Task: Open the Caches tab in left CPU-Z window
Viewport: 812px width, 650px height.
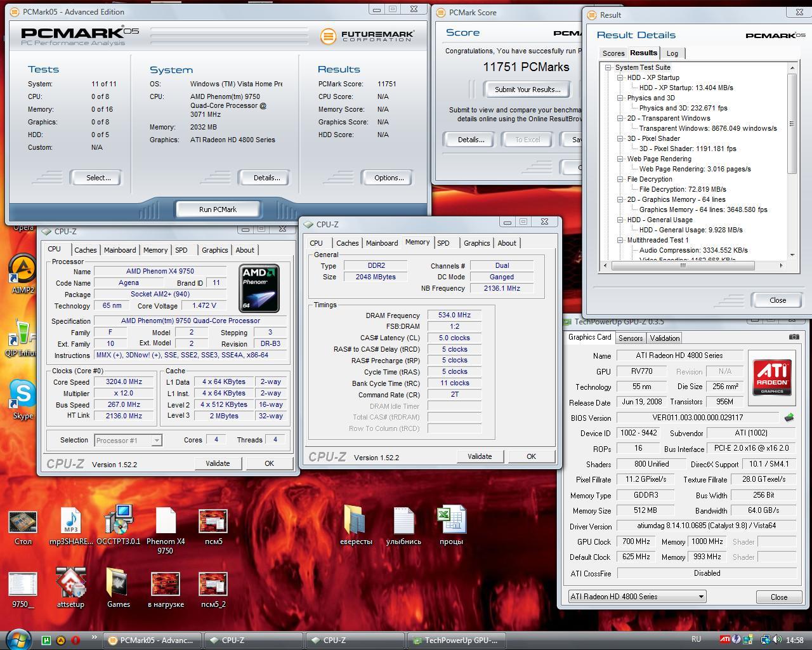Action: click(85, 250)
